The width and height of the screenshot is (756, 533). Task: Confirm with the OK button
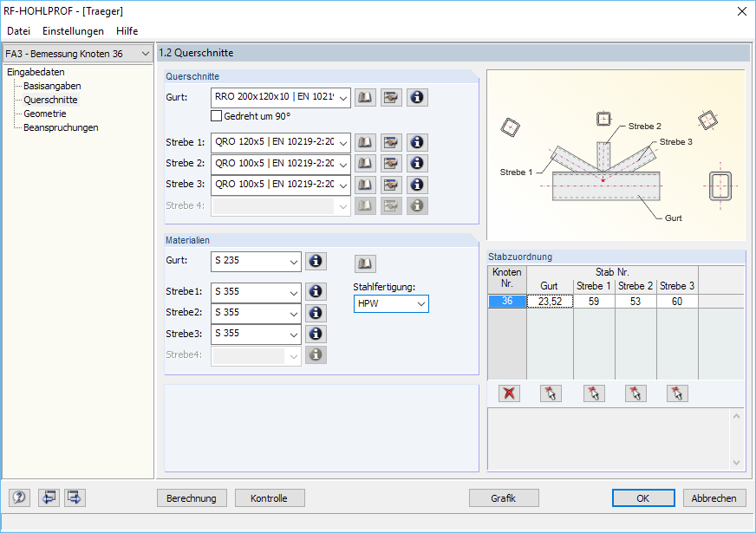point(643,498)
